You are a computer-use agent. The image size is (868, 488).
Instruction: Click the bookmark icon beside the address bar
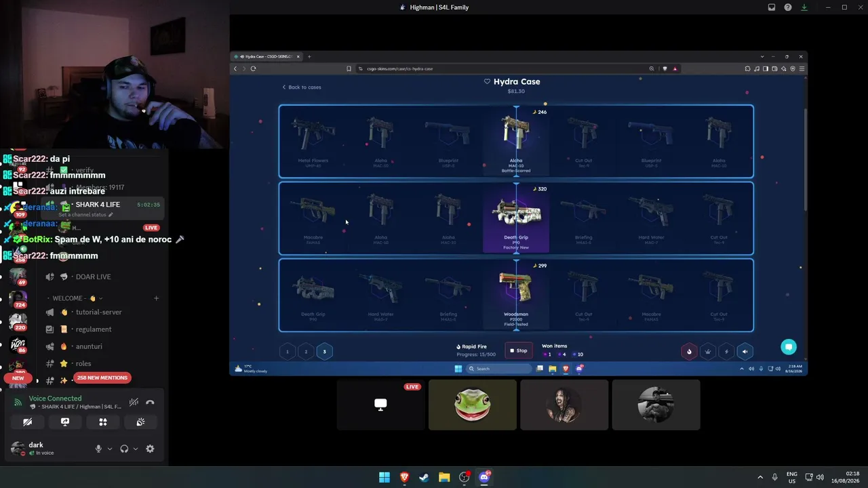[x=349, y=68]
